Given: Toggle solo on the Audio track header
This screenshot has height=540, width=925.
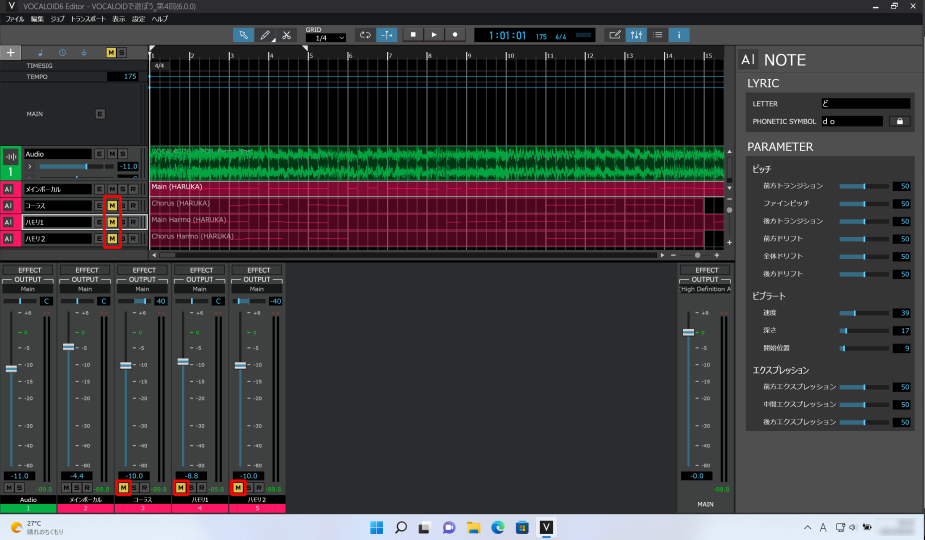Looking at the screenshot, I should coord(122,153).
